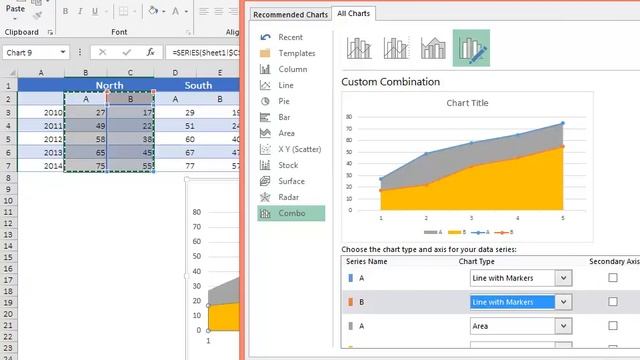Image resolution: width=640 pixels, height=360 pixels.
Task: Click the North header cell
Action: tap(109, 85)
